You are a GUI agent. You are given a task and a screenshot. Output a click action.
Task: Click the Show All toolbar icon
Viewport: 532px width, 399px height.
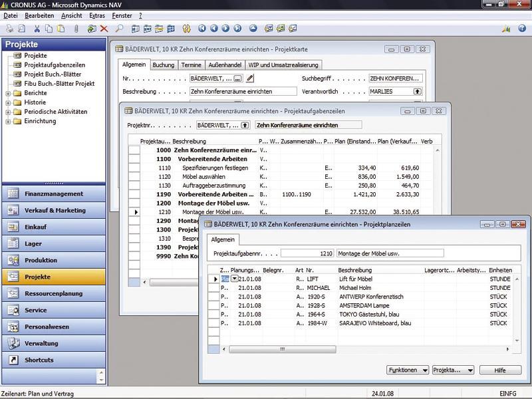click(171, 29)
